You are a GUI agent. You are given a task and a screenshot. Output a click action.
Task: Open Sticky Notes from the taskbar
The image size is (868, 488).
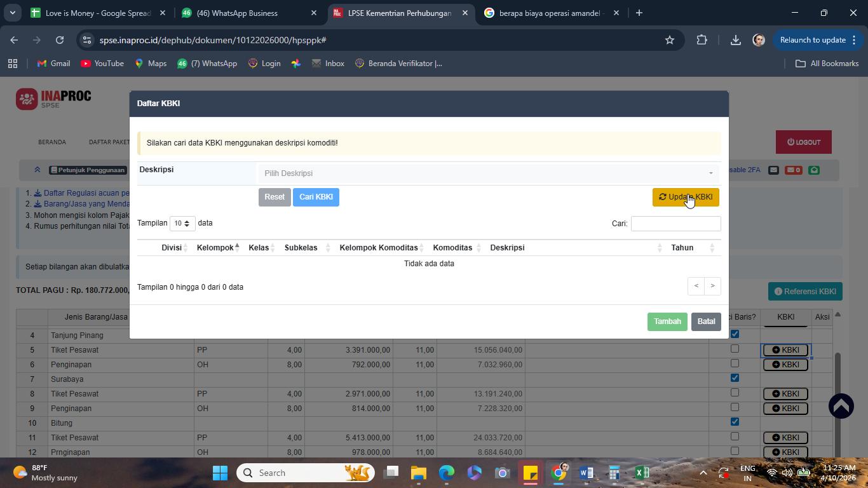click(x=531, y=473)
